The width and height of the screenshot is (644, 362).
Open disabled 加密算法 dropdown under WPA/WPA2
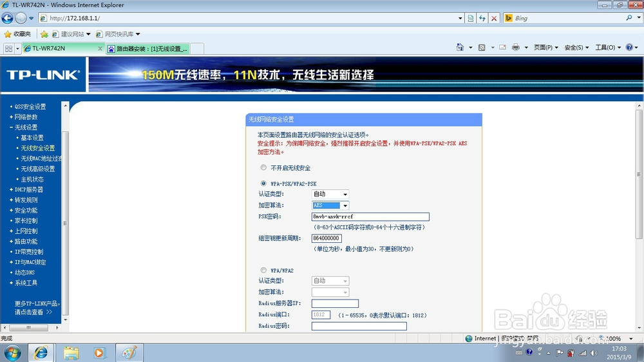click(330, 292)
